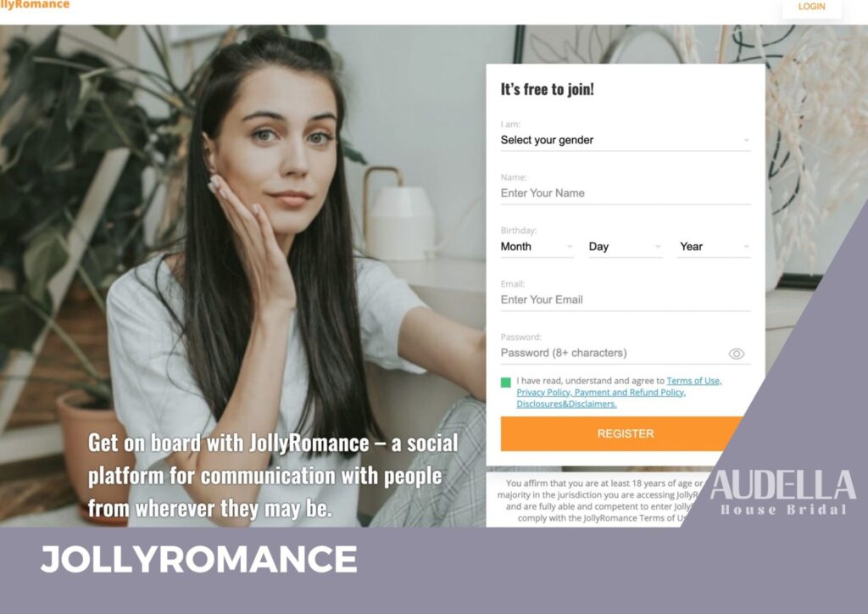This screenshot has width=868, height=614.
Task: Expand the Day birthday dropdown
Action: [625, 247]
